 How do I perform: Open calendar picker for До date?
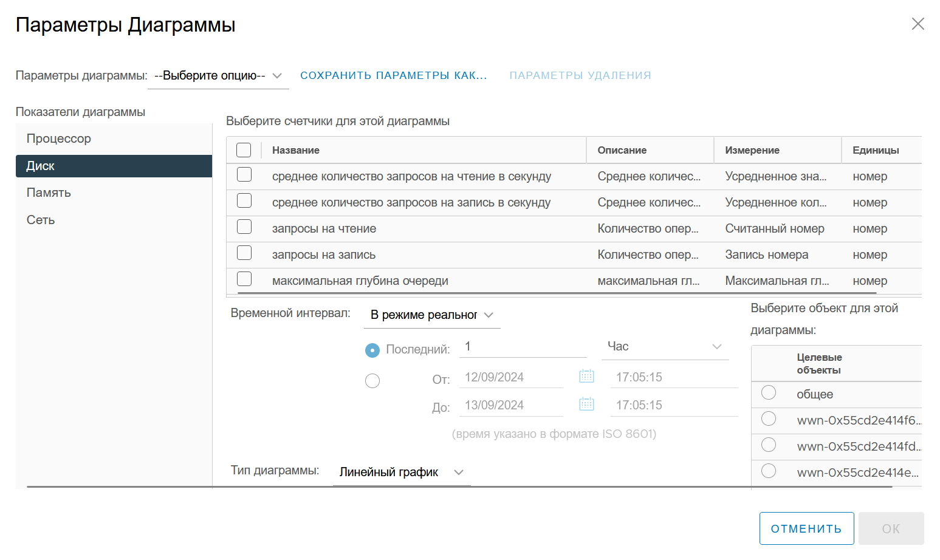586,405
